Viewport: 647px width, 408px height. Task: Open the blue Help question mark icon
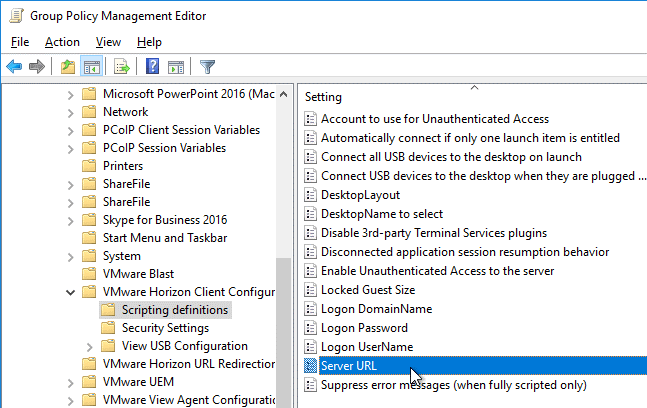(152, 66)
